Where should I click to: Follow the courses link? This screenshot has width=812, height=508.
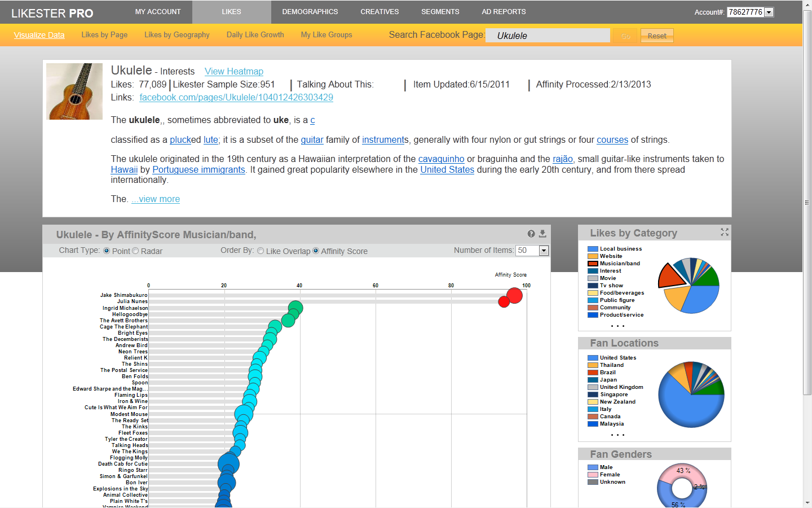coord(612,140)
